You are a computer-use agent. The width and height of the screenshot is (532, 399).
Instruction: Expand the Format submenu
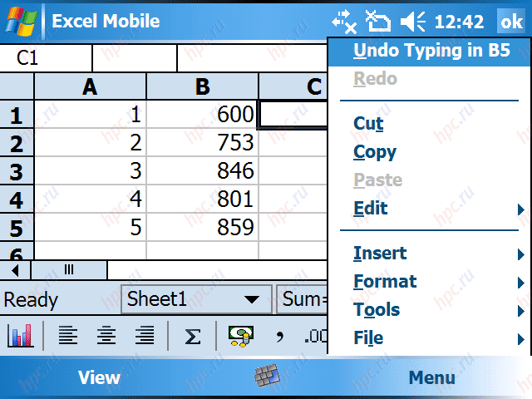[x=429, y=282]
